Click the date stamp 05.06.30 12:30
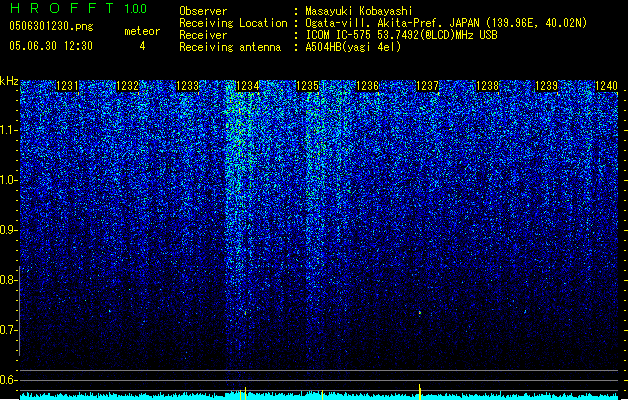The height and width of the screenshot is (400, 629). tap(51, 46)
